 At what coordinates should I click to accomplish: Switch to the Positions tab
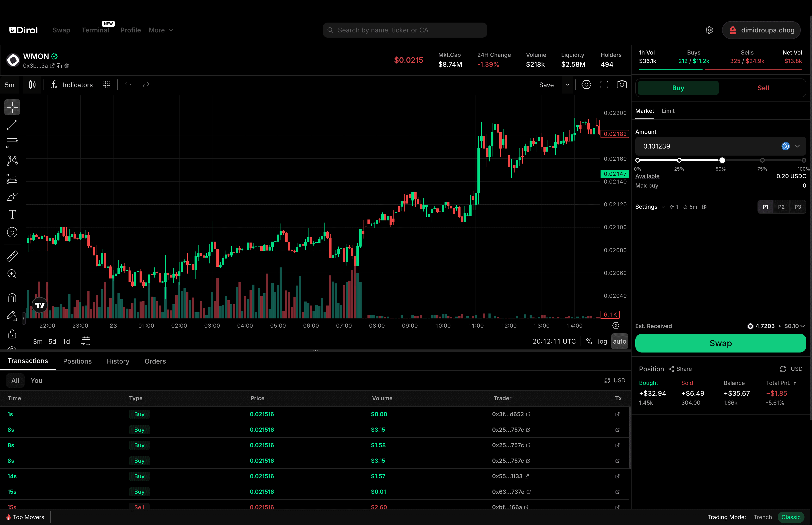pos(77,361)
